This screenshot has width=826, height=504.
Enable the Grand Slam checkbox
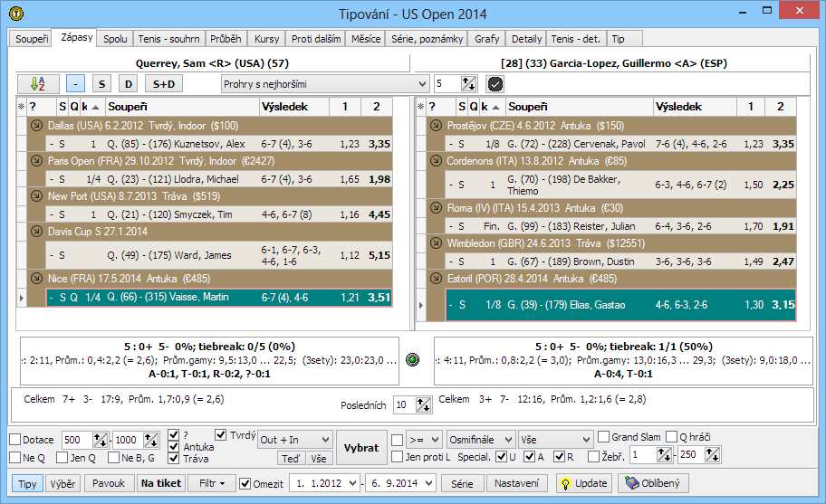point(604,437)
